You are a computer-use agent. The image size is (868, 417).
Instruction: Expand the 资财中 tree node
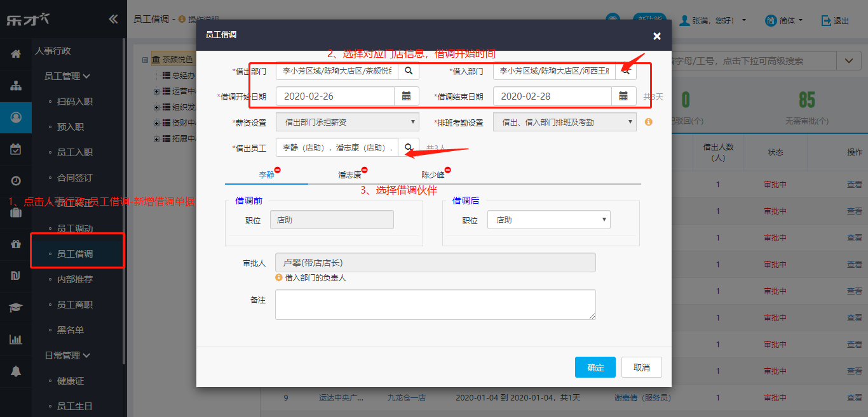[x=156, y=123]
